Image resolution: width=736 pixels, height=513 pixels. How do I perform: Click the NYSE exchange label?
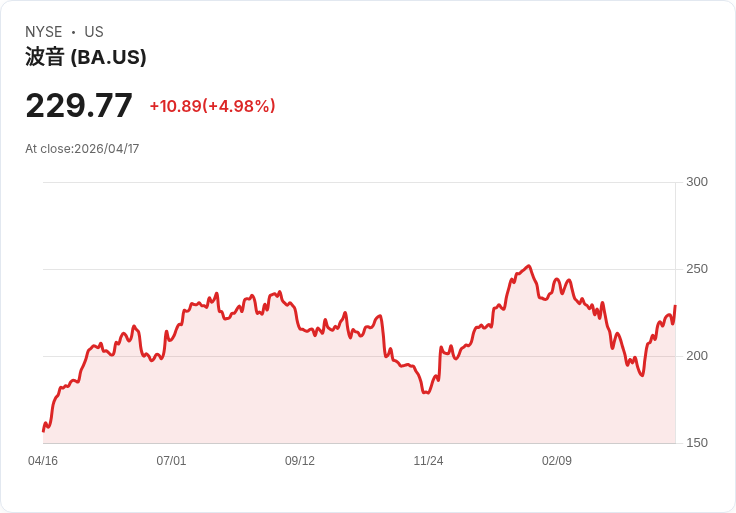coord(43,32)
